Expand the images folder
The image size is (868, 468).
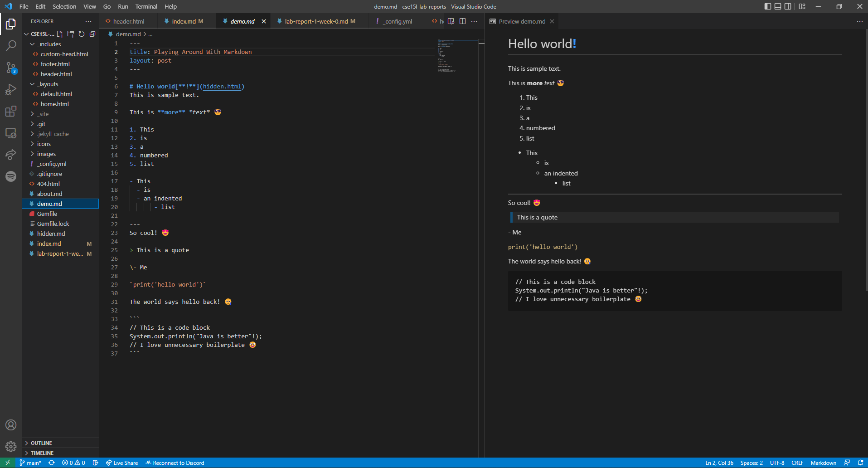(x=46, y=154)
